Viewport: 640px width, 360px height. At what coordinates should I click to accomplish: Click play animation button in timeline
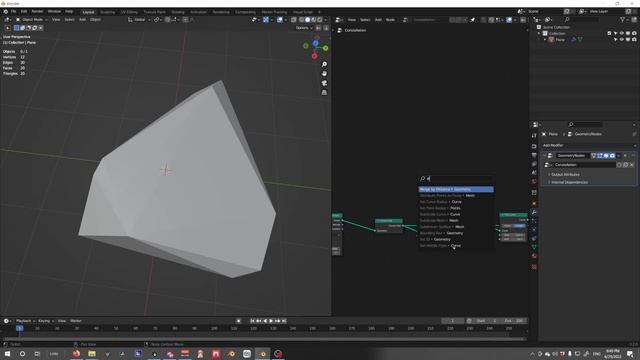(271, 321)
